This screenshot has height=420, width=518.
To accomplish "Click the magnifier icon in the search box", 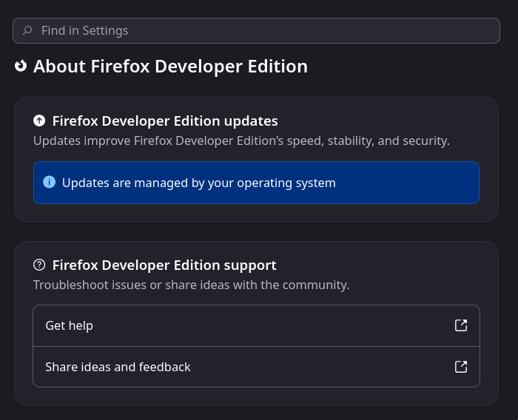I will [x=27, y=31].
